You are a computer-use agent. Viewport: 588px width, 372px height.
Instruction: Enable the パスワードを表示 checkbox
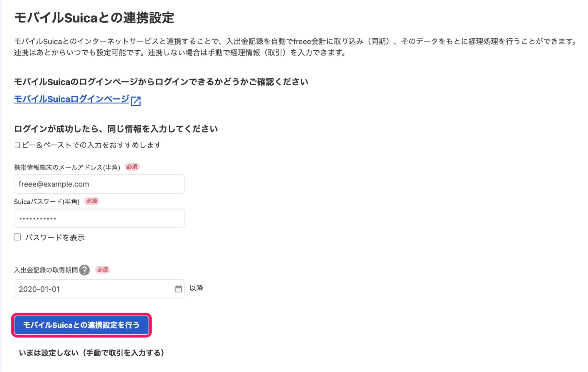pyautogui.click(x=17, y=237)
